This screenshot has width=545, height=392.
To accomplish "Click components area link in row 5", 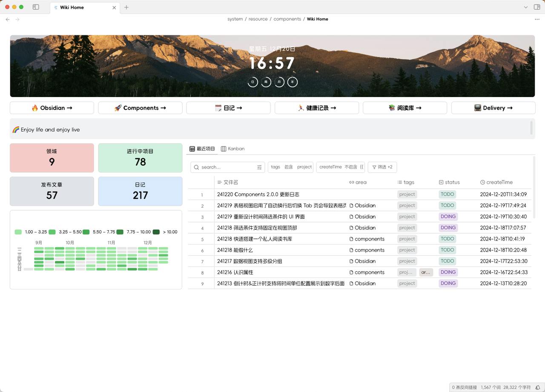I will (367, 239).
